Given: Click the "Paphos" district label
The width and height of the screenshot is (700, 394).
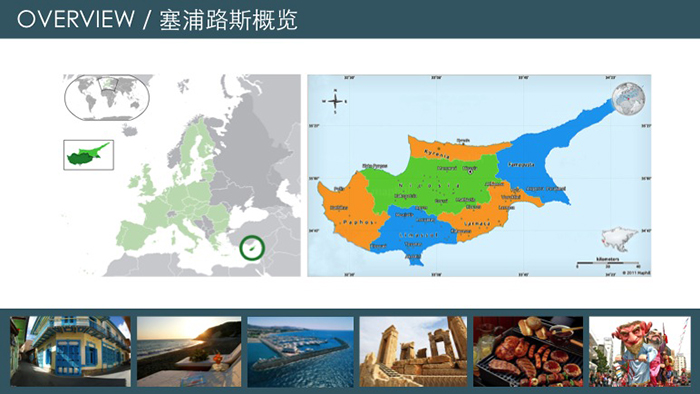Looking at the screenshot, I should pyautogui.click(x=357, y=222).
